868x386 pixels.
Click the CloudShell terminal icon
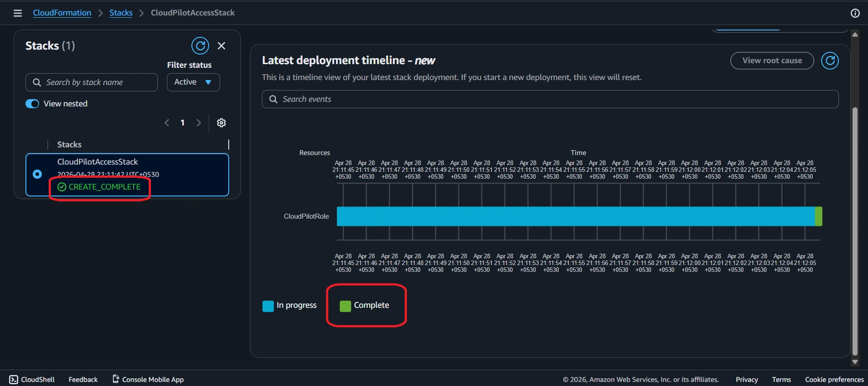(14, 380)
